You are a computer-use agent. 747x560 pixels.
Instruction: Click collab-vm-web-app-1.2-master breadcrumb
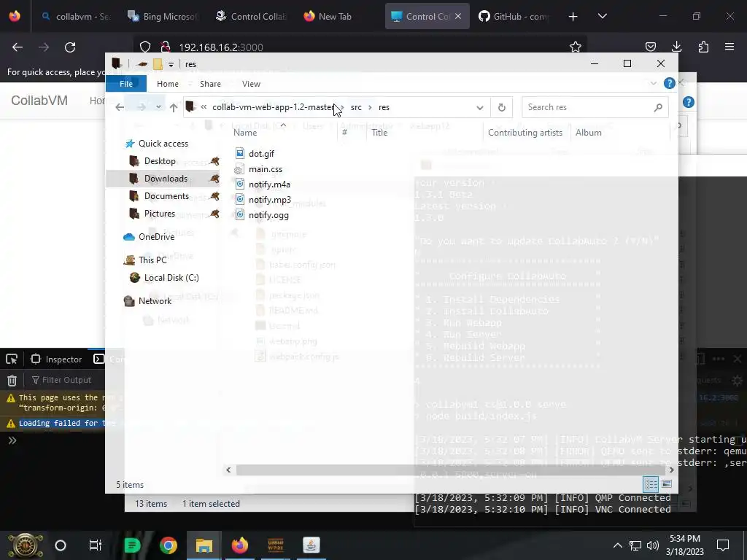[x=273, y=107]
